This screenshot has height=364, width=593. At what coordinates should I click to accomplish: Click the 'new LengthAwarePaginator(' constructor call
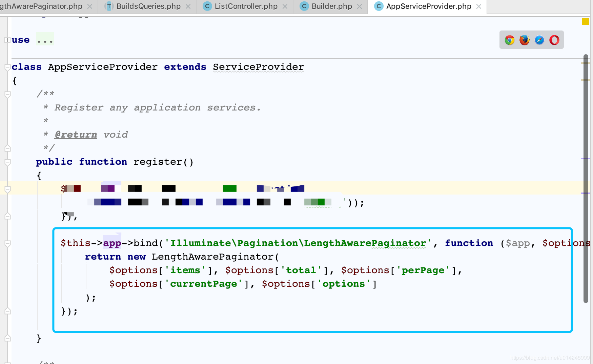click(203, 257)
